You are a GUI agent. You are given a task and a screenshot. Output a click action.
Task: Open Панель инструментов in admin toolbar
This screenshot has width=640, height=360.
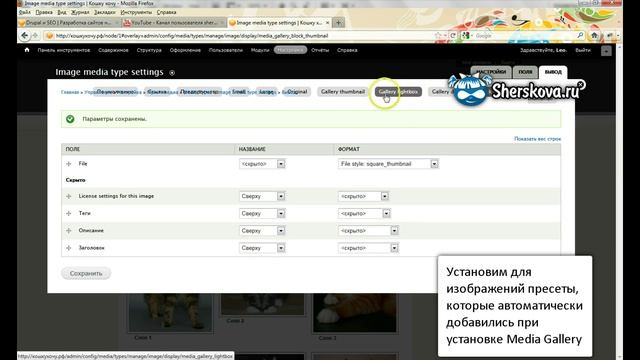point(64,50)
